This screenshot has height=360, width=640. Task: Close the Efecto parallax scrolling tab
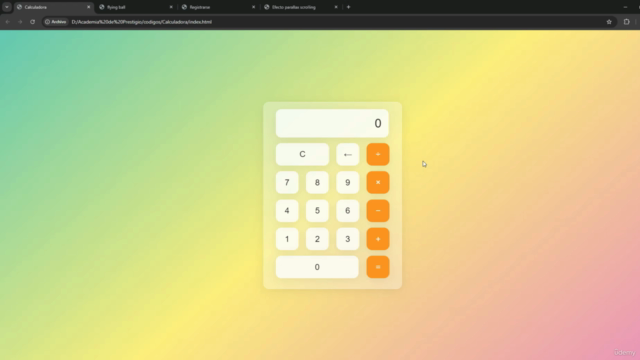336,7
